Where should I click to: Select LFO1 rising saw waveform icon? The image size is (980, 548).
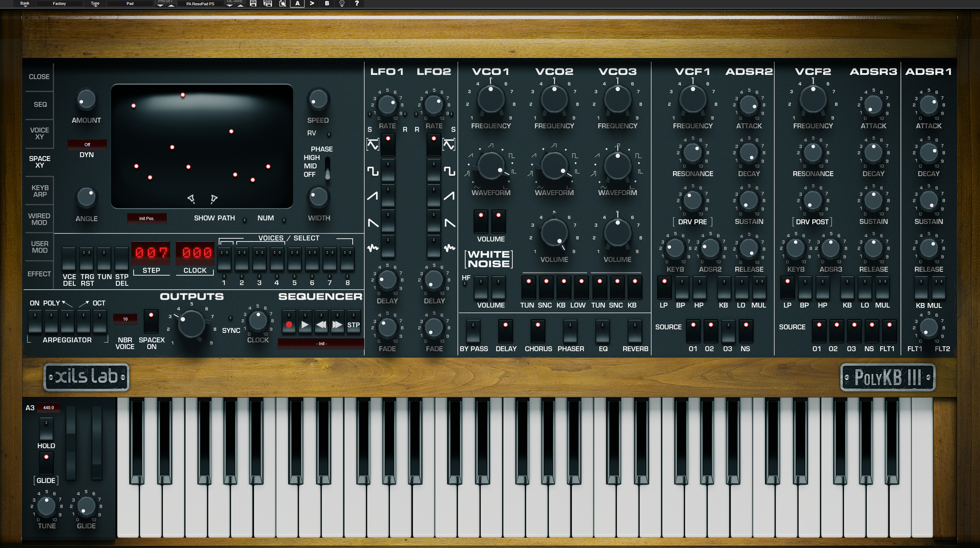click(373, 196)
